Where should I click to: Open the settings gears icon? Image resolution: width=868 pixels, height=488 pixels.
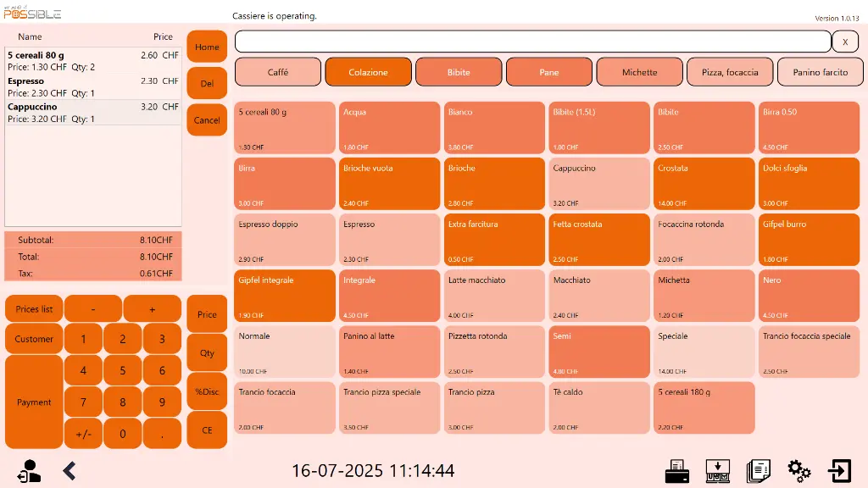pyautogui.click(x=798, y=470)
